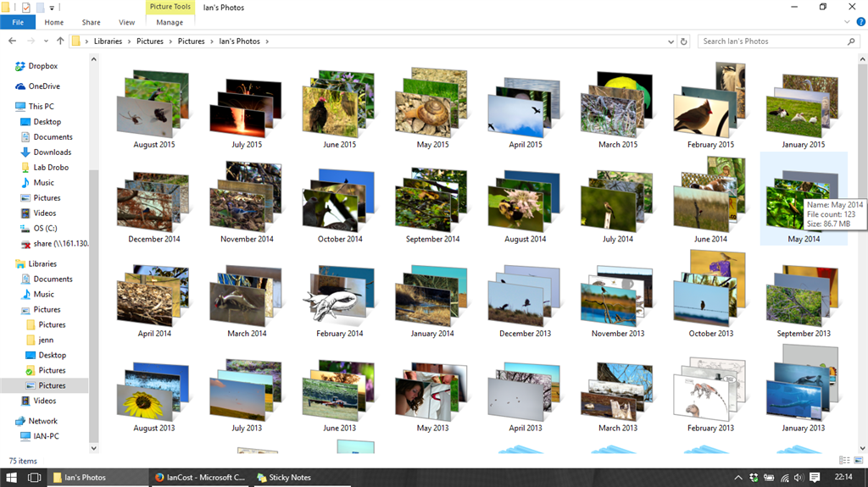Viewport: 868px width, 487px height.
Task: Switch to the View ribbon tab
Action: pyautogui.click(x=126, y=22)
